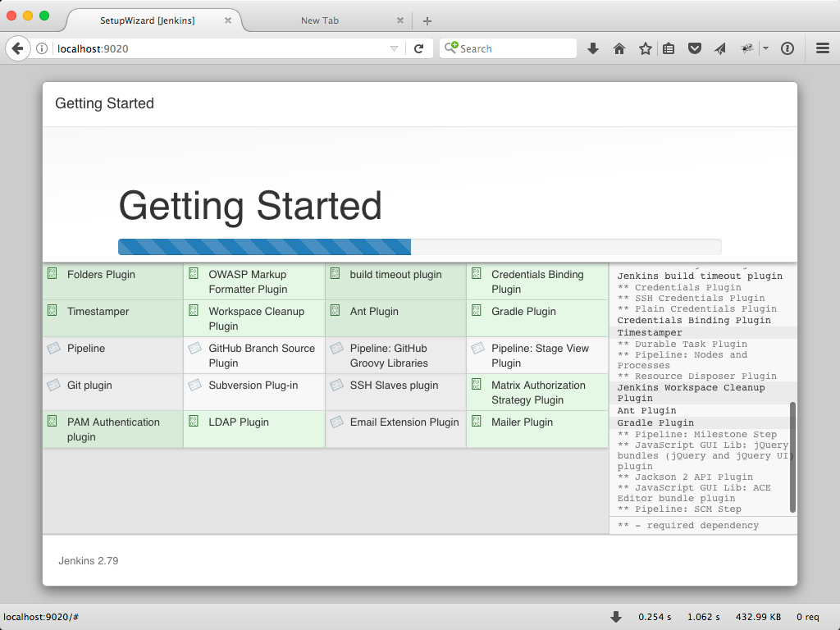840x630 pixels.
Task: Click the Folders Plugin status icon
Action: pos(52,273)
